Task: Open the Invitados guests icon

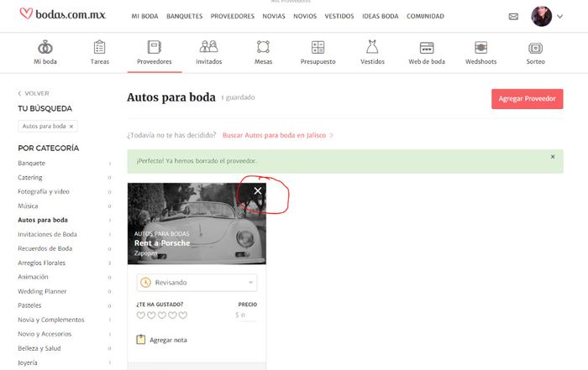Action: click(209, 47)
